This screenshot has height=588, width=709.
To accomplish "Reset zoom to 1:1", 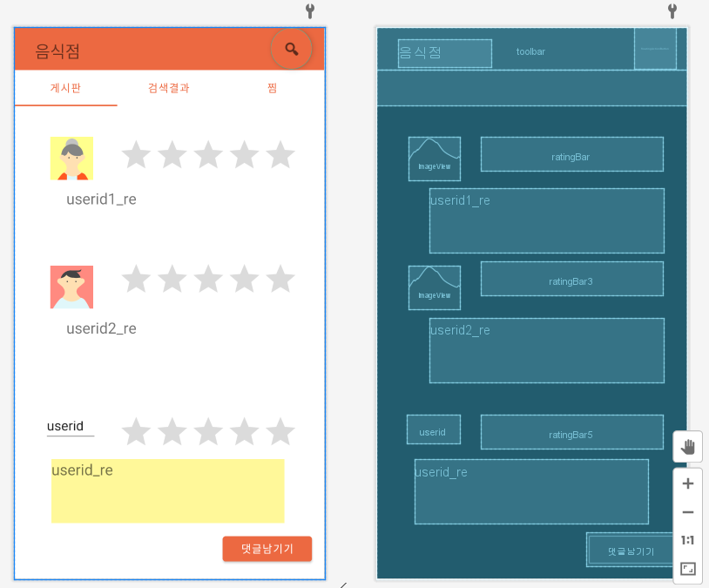I will [688, 540].
